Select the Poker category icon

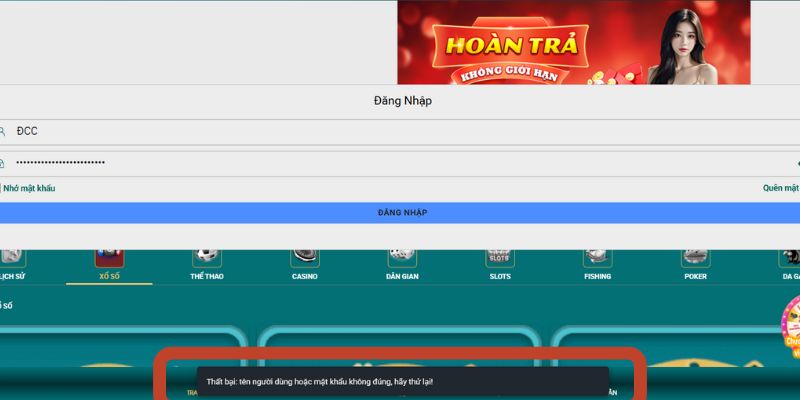coord(695,258)
